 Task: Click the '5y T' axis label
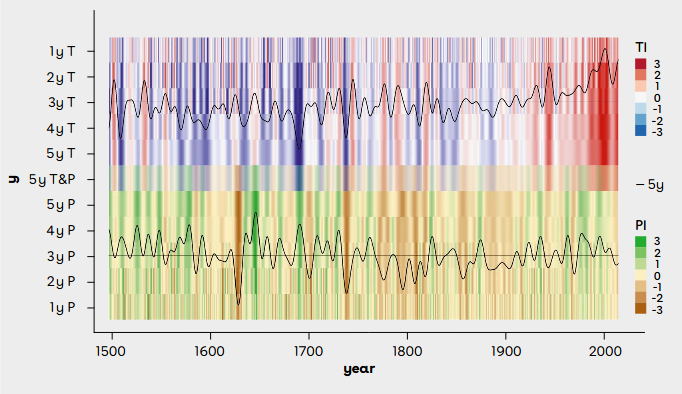tap(61, 154)
